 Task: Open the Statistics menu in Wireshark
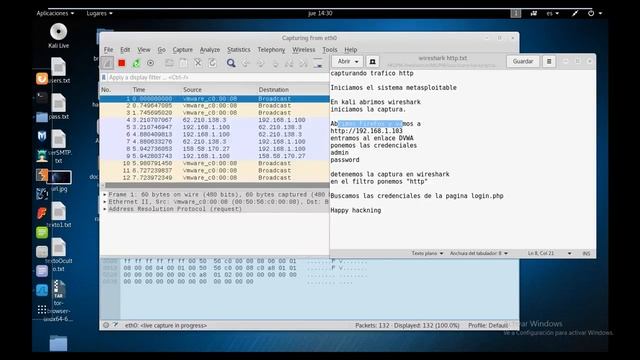point(239,50)
